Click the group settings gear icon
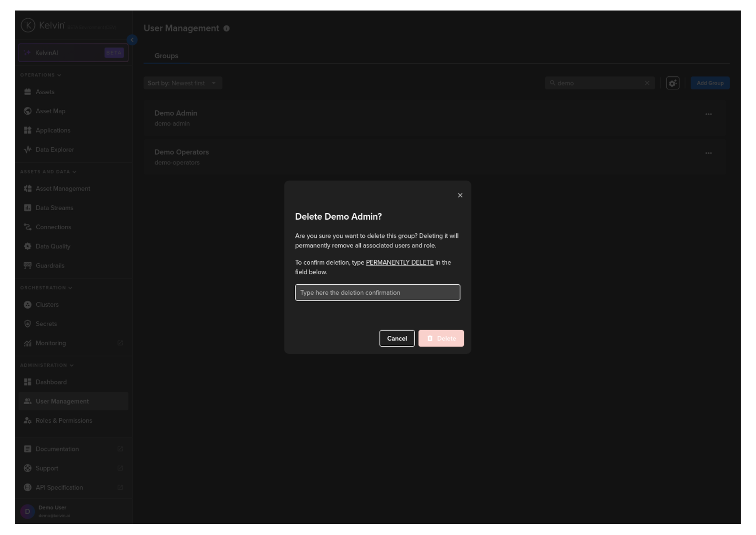This screenshot has height=535, width=756. (x=672, y=83)
